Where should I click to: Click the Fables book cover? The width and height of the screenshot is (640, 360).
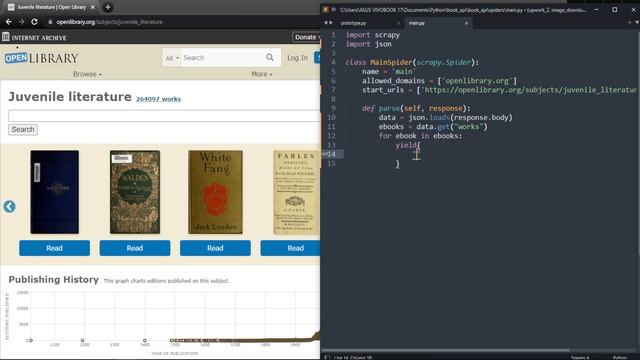tap(296, 192)
